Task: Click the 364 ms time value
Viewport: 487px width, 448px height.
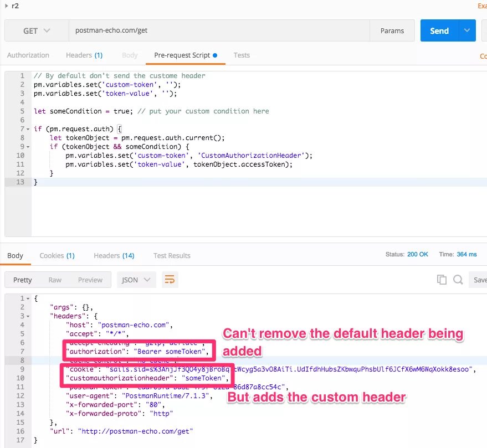Action: point(467,254)
